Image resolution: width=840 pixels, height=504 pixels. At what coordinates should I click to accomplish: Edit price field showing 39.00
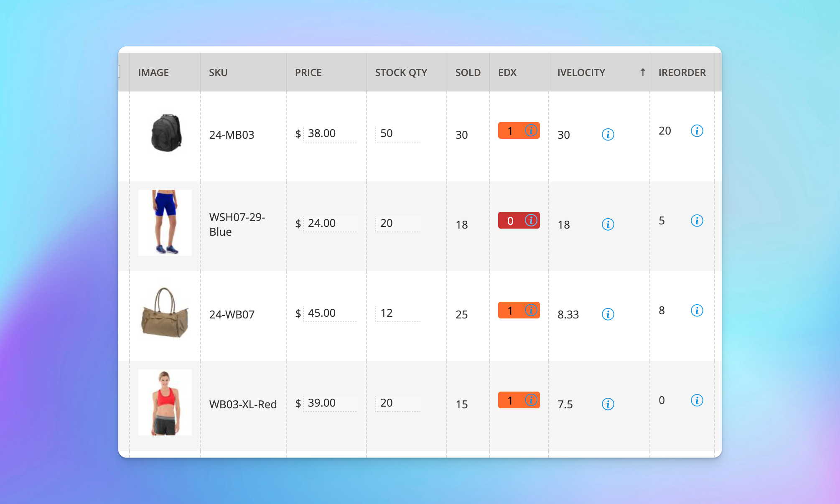tap(330, 403)
